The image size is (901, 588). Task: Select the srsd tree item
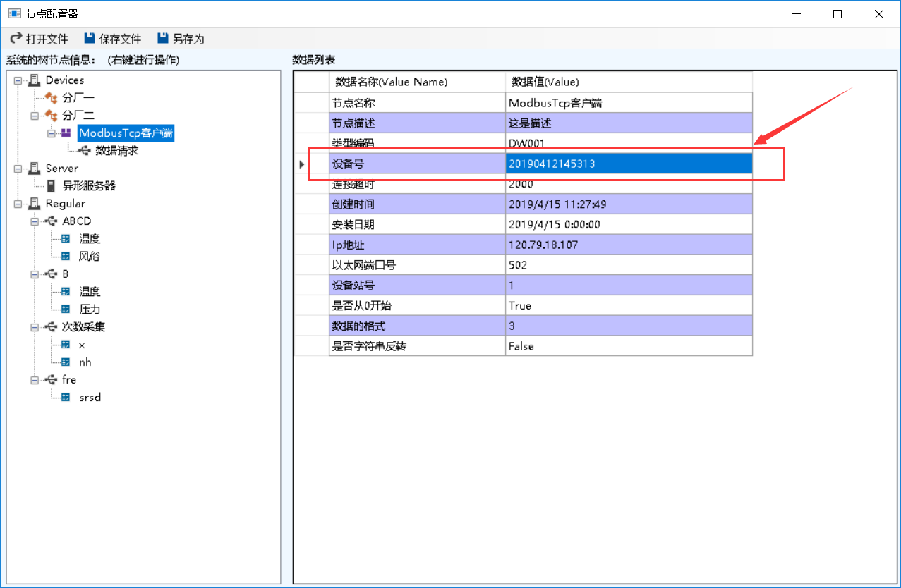[90, 398]
